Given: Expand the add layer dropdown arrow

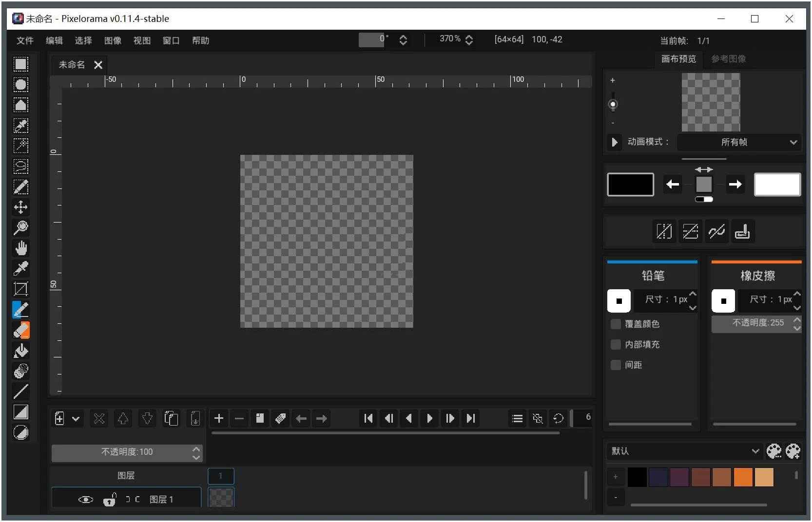Looking at the screenshot, I should (x=76, y=419).
